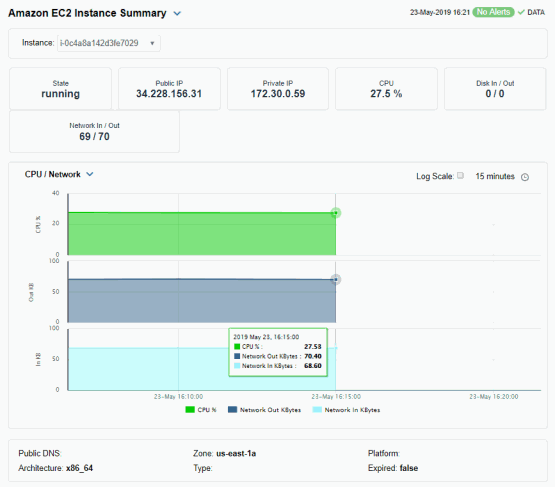The height and width of the screenshot is (487, 555).
Task: Click the CPU % legend label
Action: point(207,410)
